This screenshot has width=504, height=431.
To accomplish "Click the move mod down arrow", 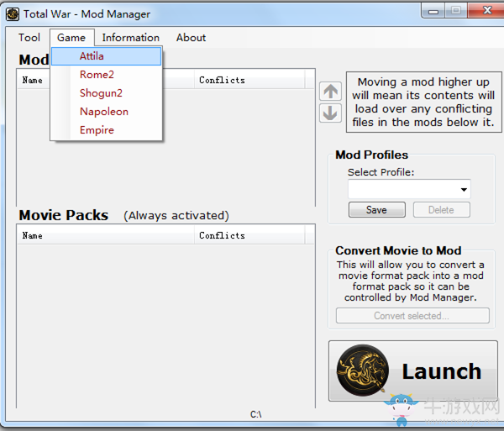I will point(330,113).
